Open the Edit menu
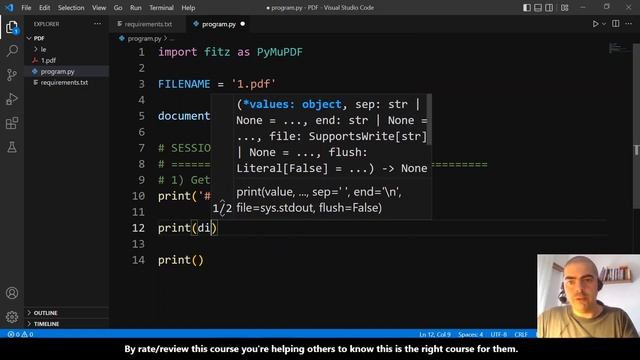This screenshot has width=640, height=360. 44,8
